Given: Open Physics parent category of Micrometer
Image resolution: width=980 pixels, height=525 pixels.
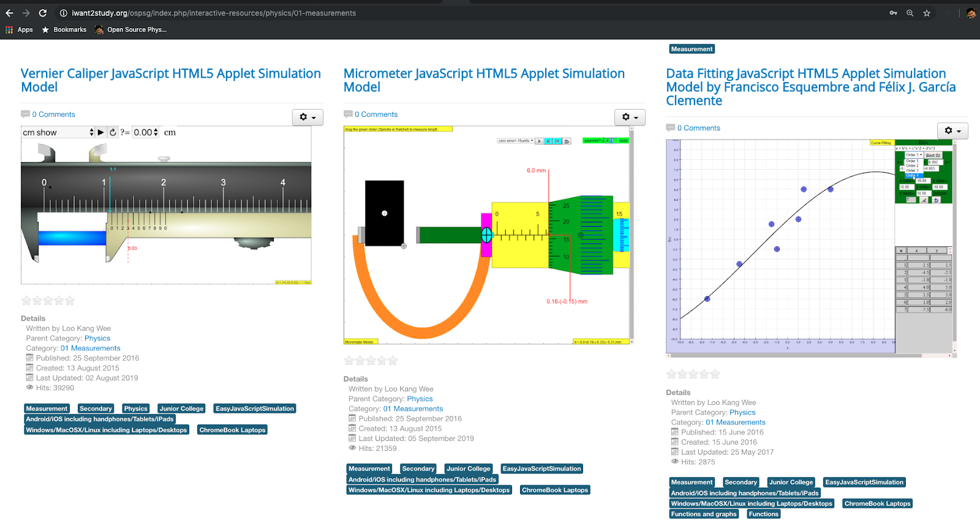Looking at the screenshot, I should click(420, 399).
